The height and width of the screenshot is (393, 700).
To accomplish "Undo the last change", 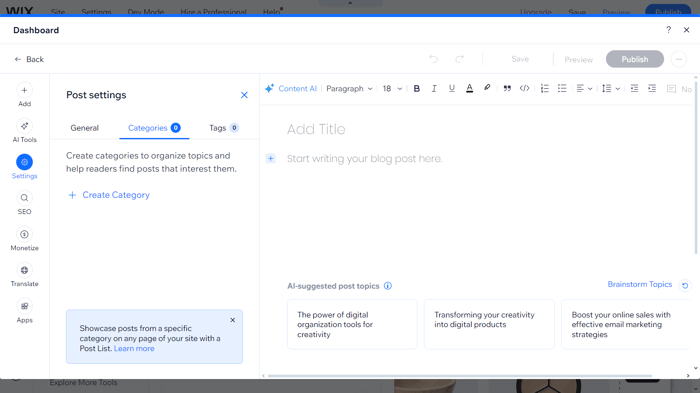I will pos(433,59).
